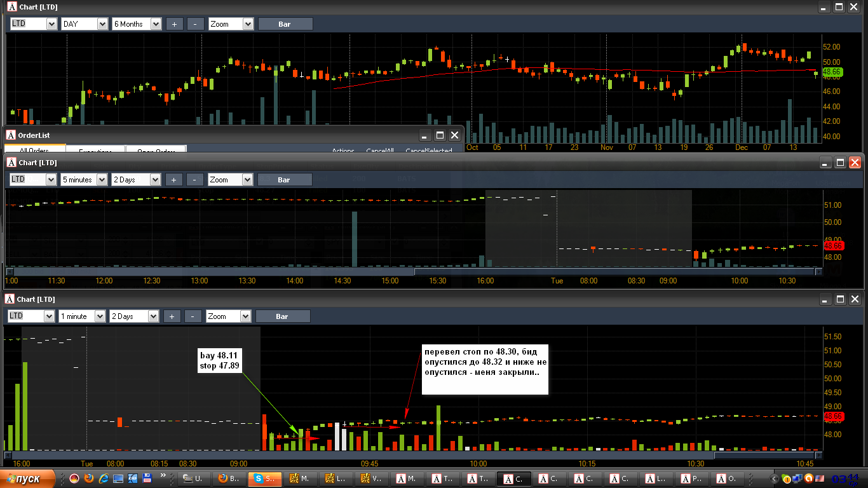868x488 pixels.
Task: Click right scroll arrow of 1 minute chart
Action: 818,455
